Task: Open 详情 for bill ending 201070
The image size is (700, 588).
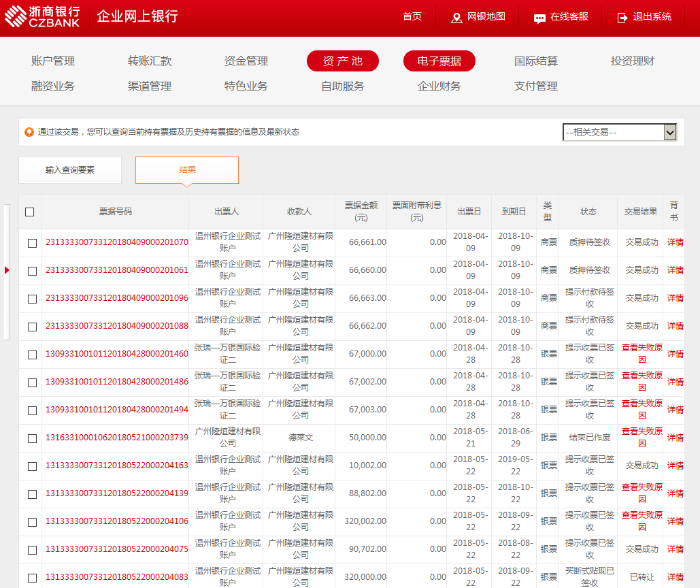Action: click(676, 242)
